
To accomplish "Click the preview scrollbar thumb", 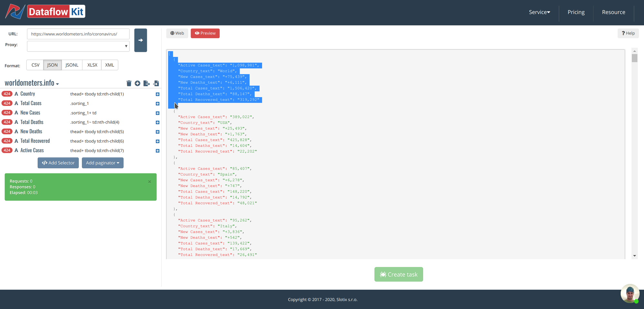I will point(634,58).
